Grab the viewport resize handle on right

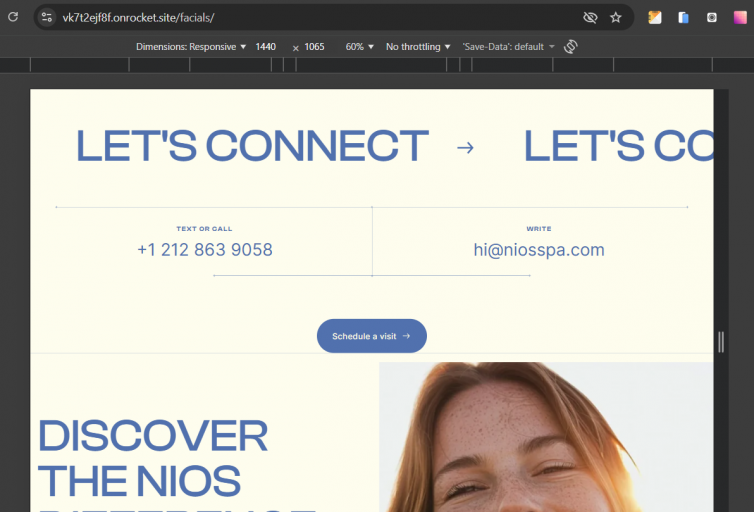click(x=721, y=342)
